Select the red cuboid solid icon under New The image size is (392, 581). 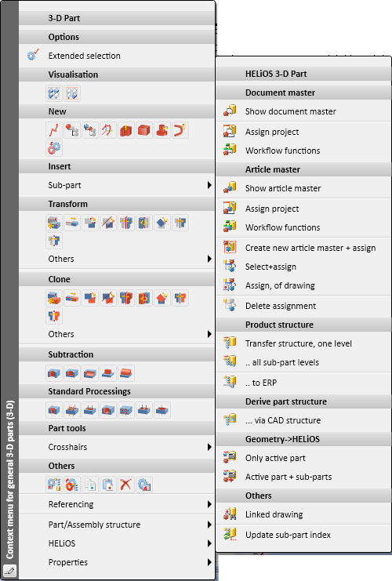[143, 130]
